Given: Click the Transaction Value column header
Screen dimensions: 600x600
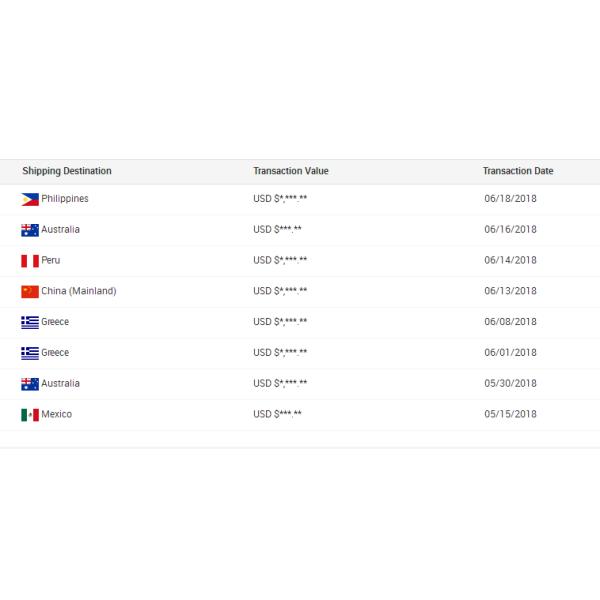Looking at the screenshot, I should pos(291,171).
